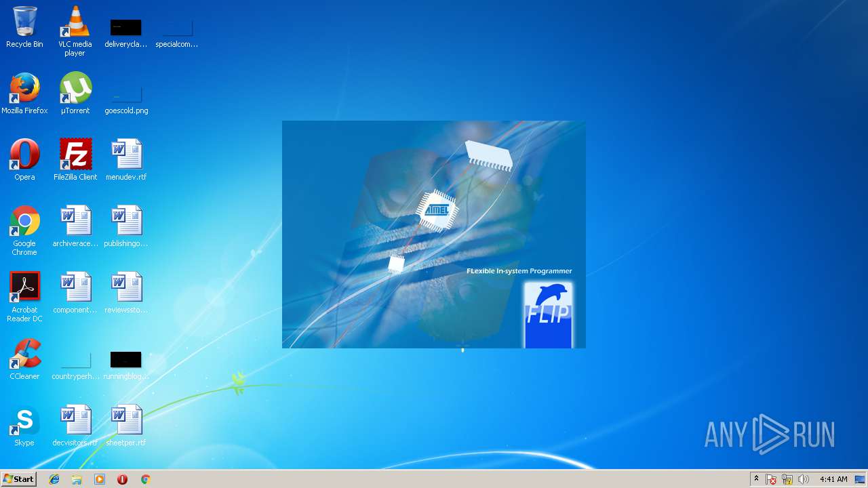Click the FLIP dolphin logo on splash
The width and height of the screenshot is (868, 488).
click(548, 314)
